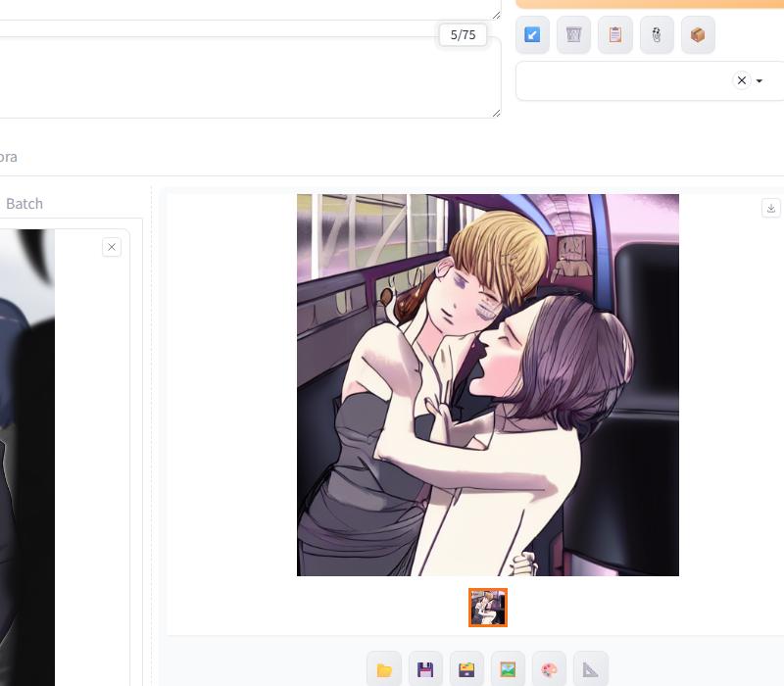
Task: Click the orange Generate button
Action: click(647, 3)
